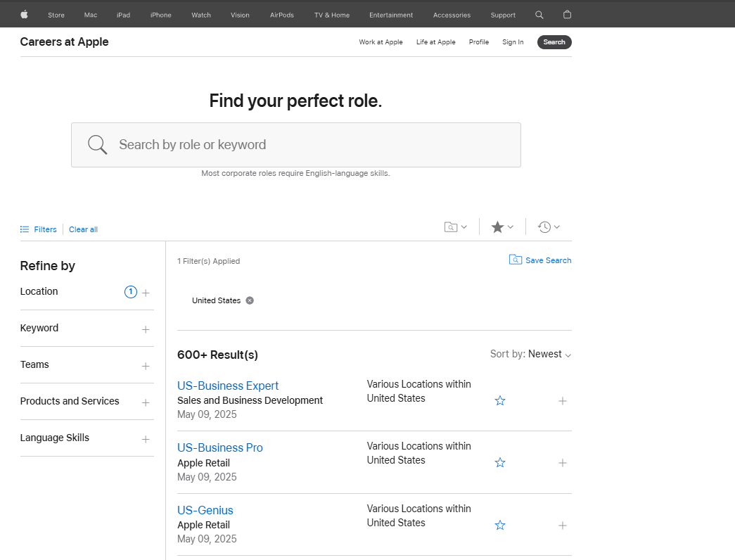Remove the United States filter chip
The image size is (735, 560).
[250, 300]
